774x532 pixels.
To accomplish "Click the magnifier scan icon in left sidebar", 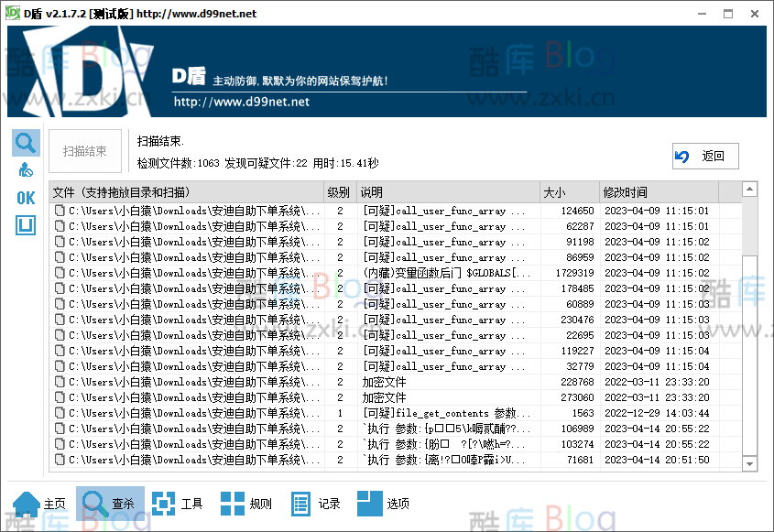I will coord(26,143).
